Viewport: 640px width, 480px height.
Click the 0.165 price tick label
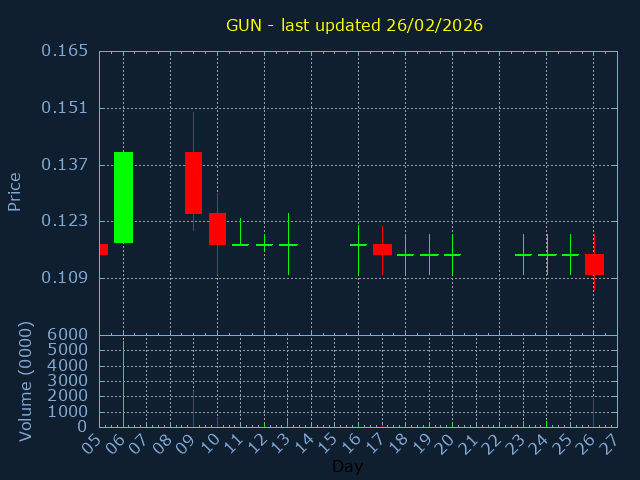64,51
